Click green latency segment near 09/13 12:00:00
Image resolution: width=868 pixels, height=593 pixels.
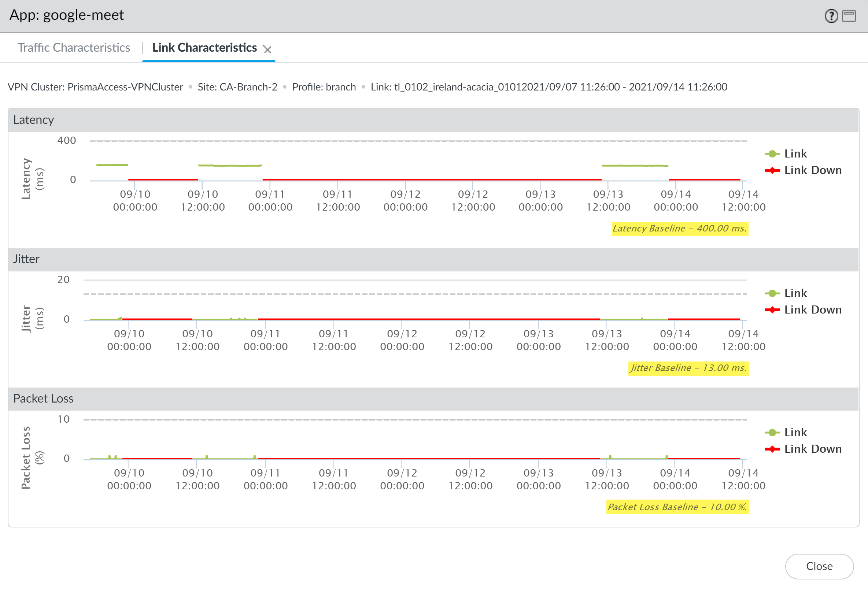click(x=635, y=166)
